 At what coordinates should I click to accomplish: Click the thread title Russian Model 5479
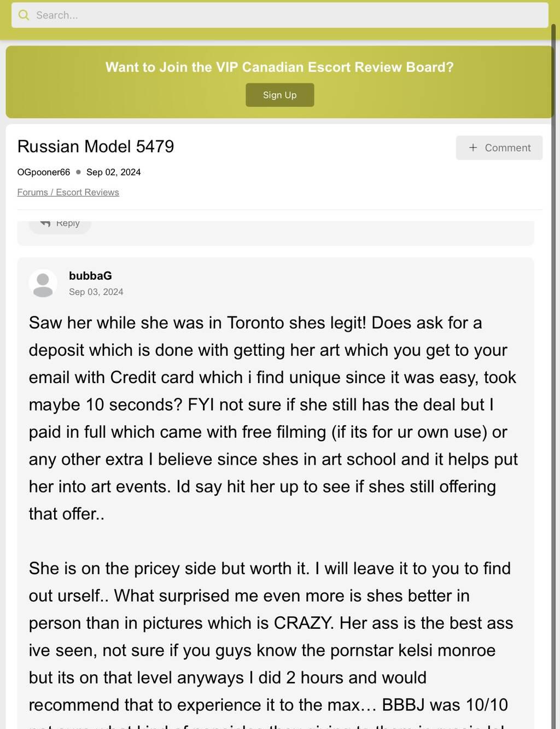click(x=96, y=147)
